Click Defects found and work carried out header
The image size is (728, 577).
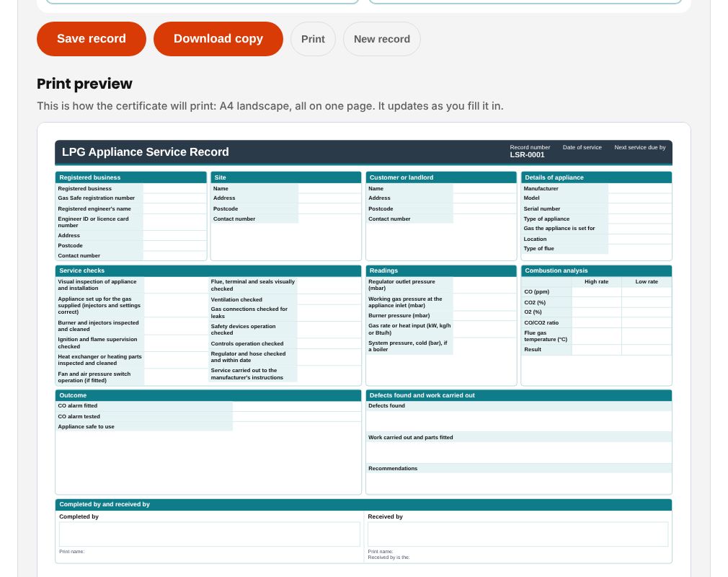pyautogui.click(x=518, y=395)
